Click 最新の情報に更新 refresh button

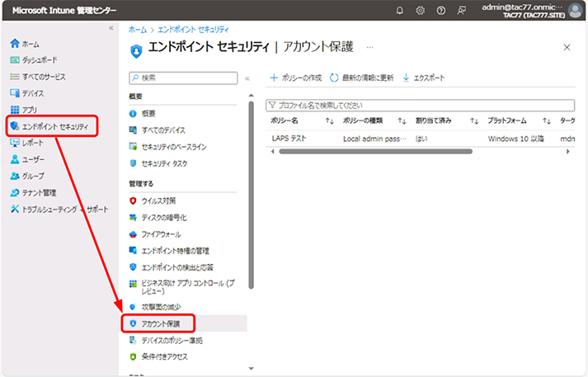(x=362, y=78)
